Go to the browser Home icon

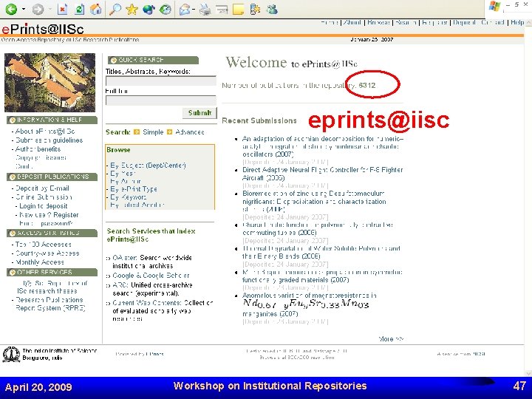point(95,9)
